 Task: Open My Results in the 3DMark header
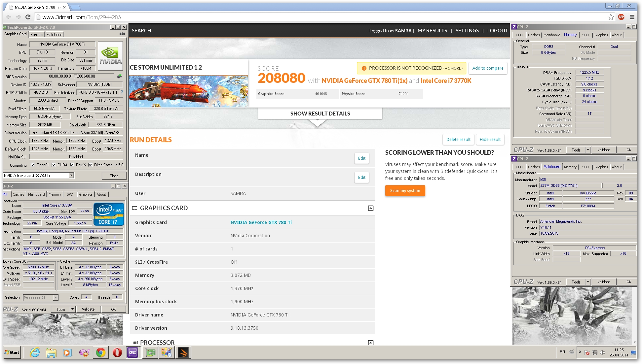pos(432,31)
